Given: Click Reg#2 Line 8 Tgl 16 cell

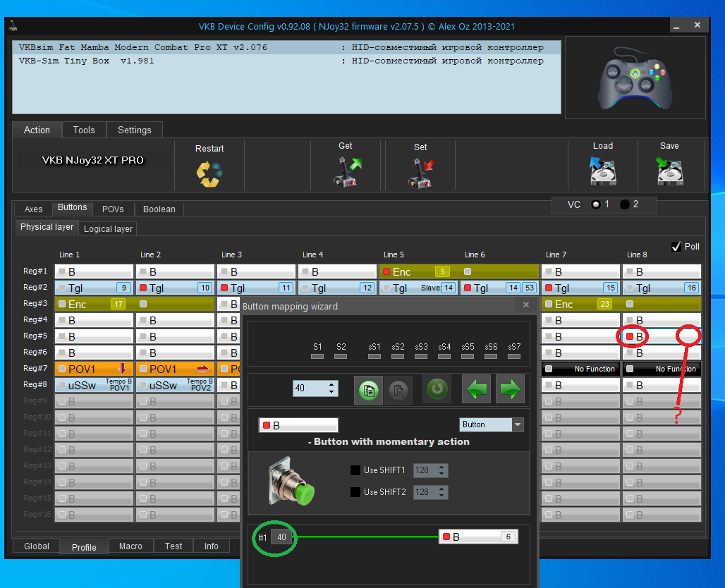Looking at the screenshot, I should [662, 288].
